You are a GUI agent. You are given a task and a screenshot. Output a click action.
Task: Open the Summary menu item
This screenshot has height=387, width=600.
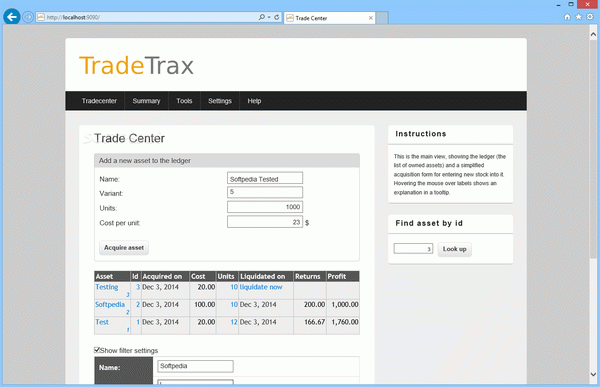[x=146, y=101]
